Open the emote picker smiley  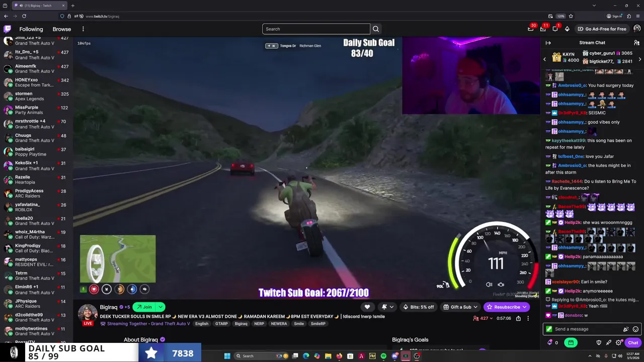(635, 329)
